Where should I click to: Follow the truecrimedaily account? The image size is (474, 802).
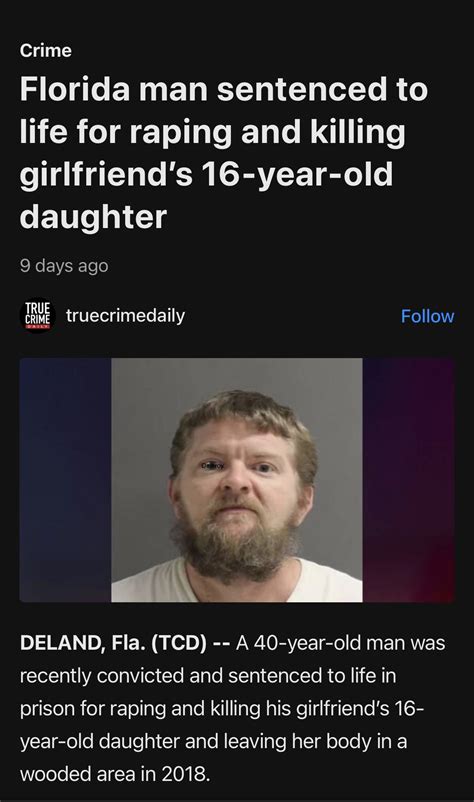427,316
